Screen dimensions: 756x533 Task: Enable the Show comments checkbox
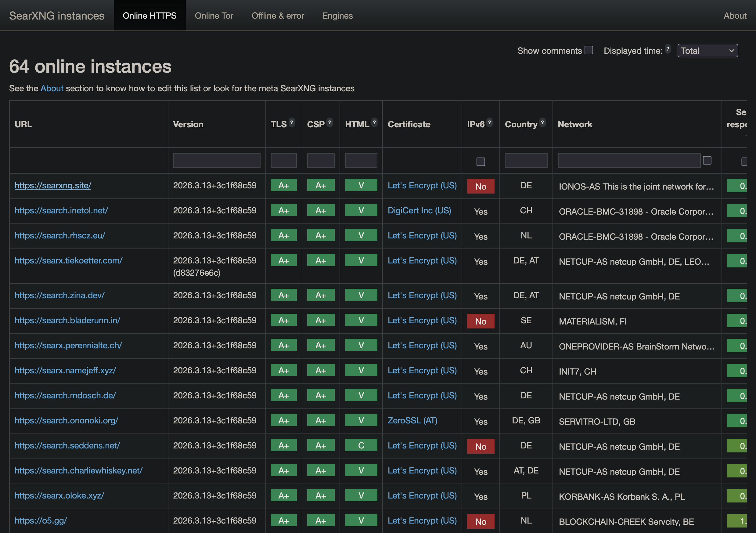coord(589,50)
